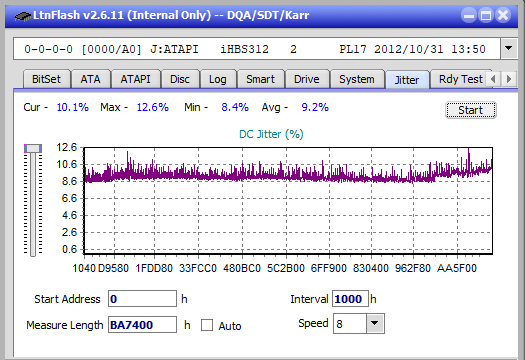Maximize the LtnFlash window
Viewport: 525px width, 360px height.
click(486, 16)
